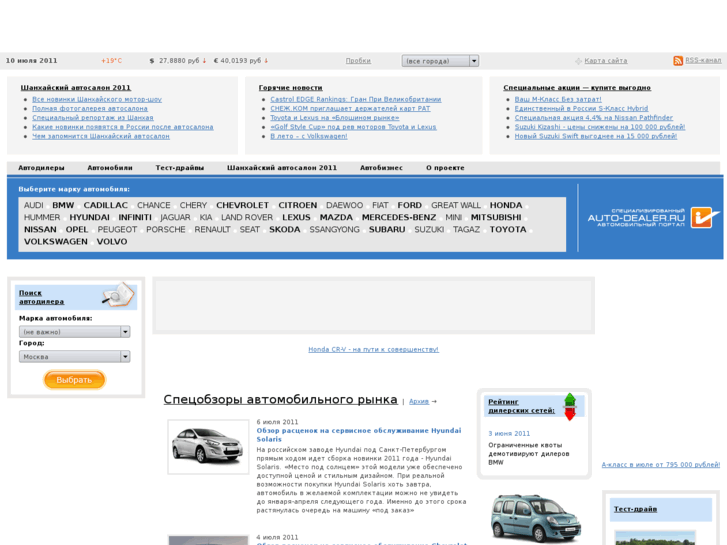Viewport: 727px width, 545px height.
Task: Open the Архив link near Спецобзоры
Action: [x=419, y=401]
